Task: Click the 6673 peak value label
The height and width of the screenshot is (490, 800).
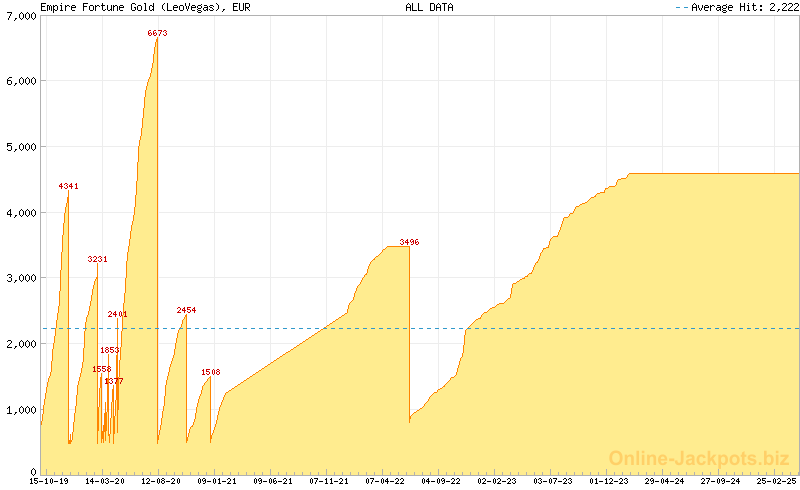Action: tap(157, 33)
